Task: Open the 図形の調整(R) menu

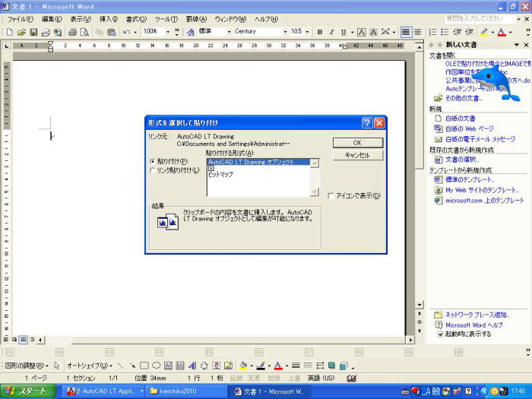Action: [x=27, y=366]
